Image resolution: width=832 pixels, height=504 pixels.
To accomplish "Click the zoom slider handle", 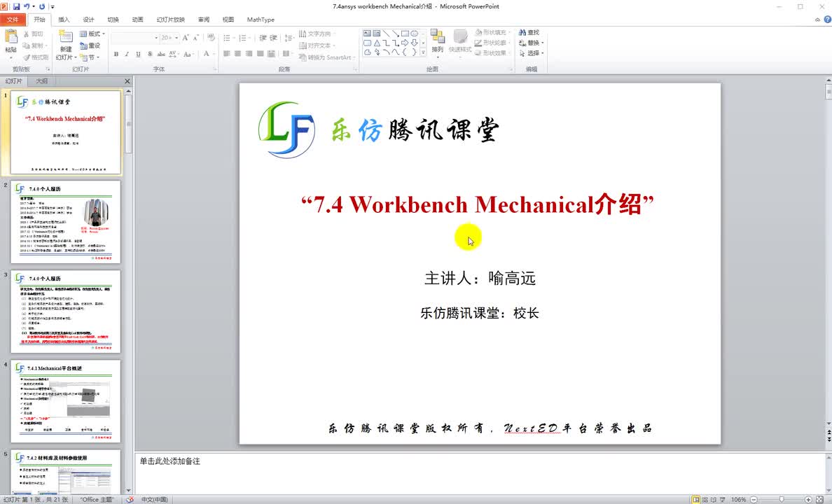I will point(782,499).
